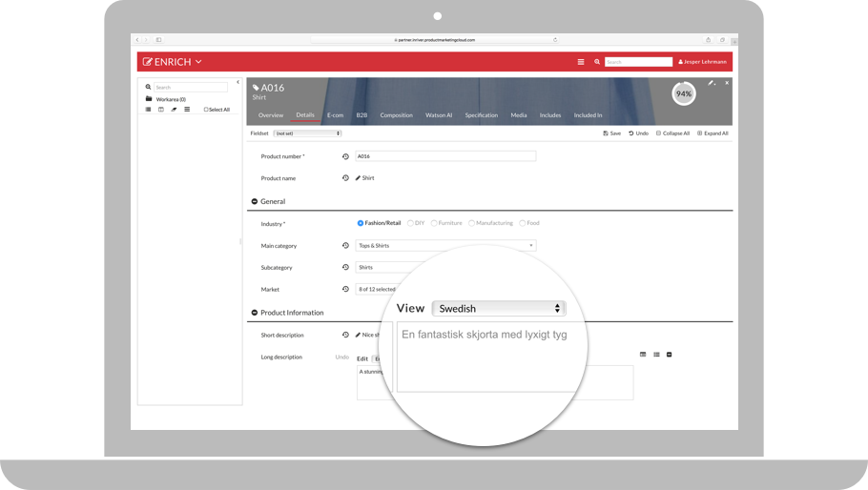Open the Specification tab

click(x=481, y=115)
